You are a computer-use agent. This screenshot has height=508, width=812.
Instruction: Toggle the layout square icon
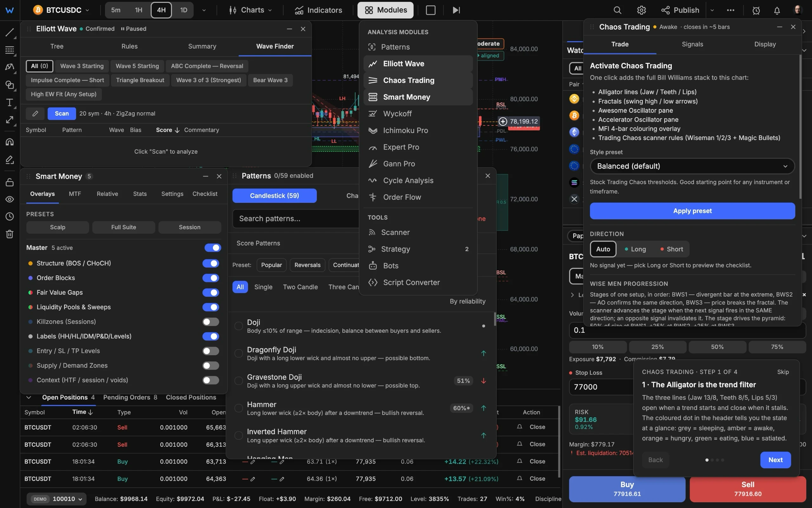(x=430, y=10)
